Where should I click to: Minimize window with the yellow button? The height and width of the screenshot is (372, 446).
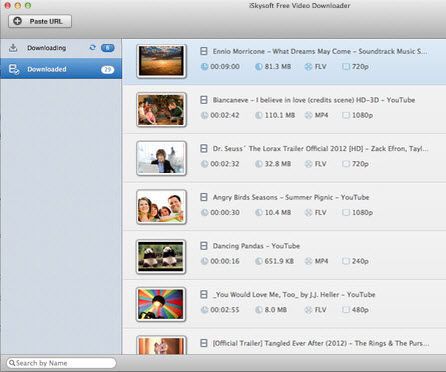point(18,5)
